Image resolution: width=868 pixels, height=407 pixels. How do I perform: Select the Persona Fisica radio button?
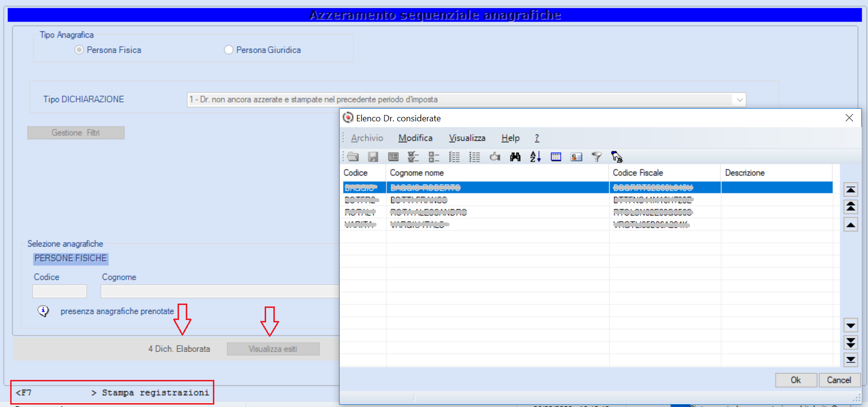pyautogui.click(x=79, y=50)
